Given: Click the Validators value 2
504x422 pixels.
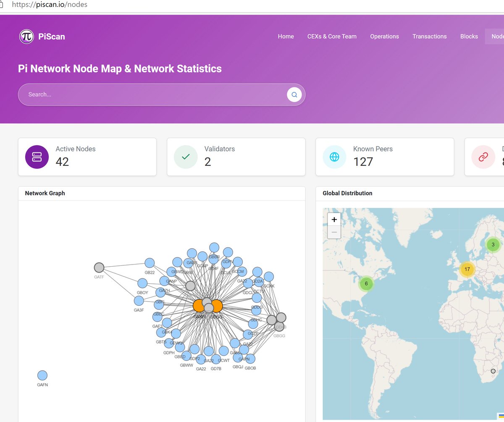Looking at the screenshot, I should pos(208,162).
